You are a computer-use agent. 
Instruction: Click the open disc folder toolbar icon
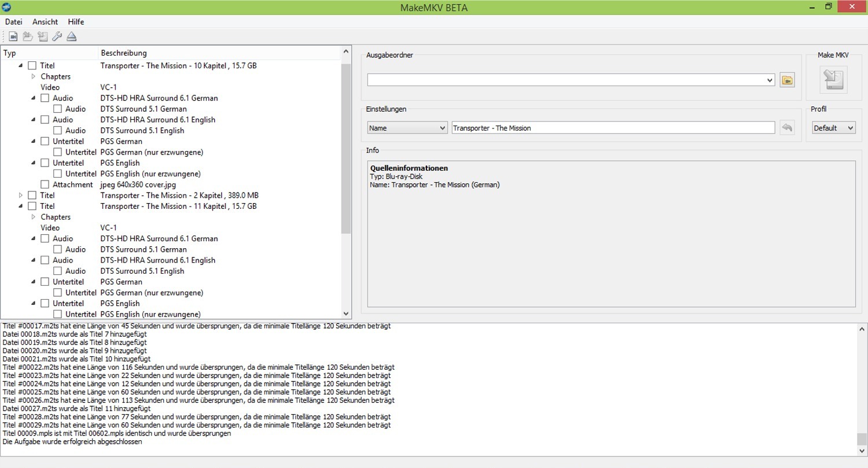tap(28, 36)
